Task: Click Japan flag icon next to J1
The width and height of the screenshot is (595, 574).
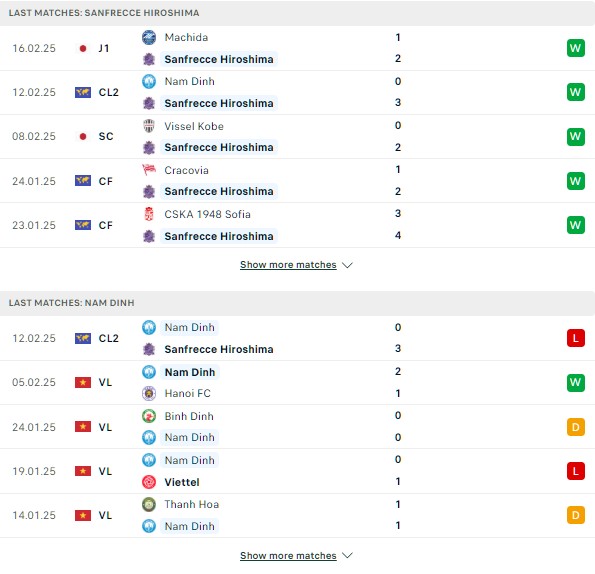Action: (x=83, y=48)
